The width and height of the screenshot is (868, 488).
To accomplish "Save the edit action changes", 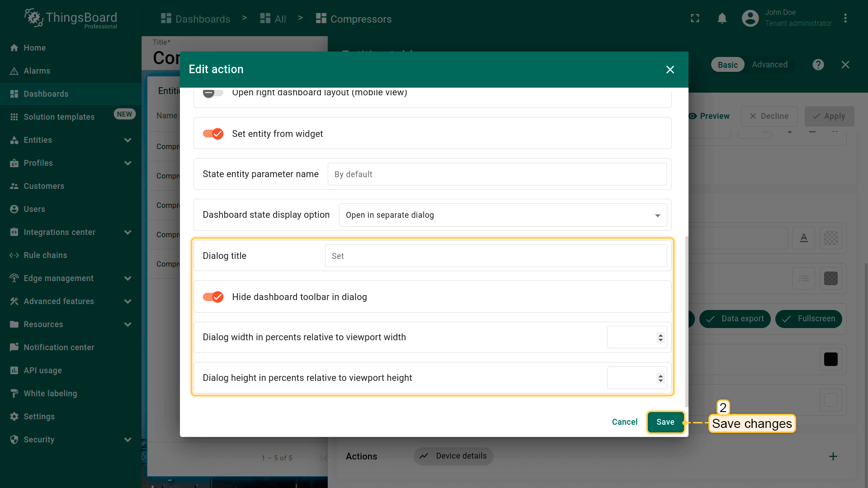I will (665, 422).
